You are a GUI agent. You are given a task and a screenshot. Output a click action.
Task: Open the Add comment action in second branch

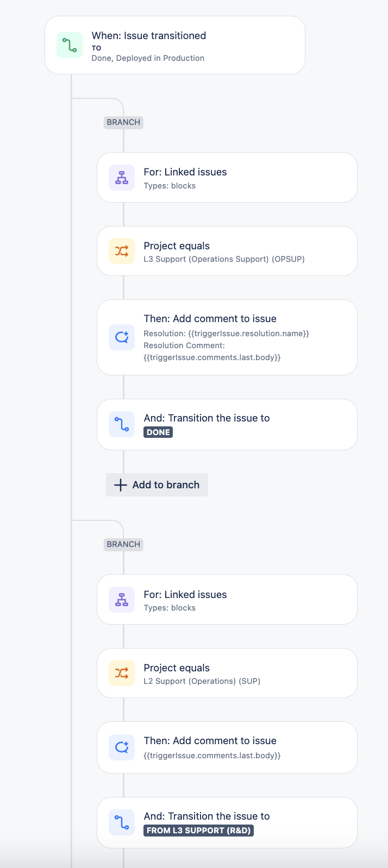(227, 747)
